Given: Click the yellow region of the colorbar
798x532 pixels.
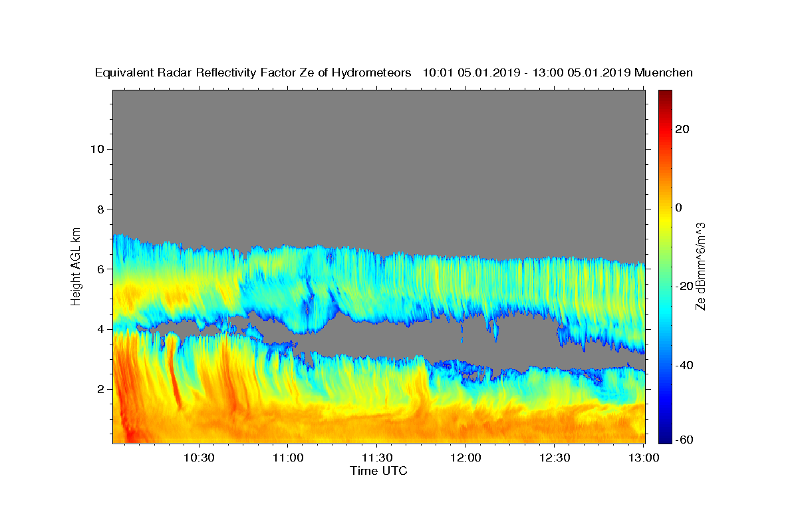Looking at the screenshot, I should pyautogui.click(x=665, y=219).
